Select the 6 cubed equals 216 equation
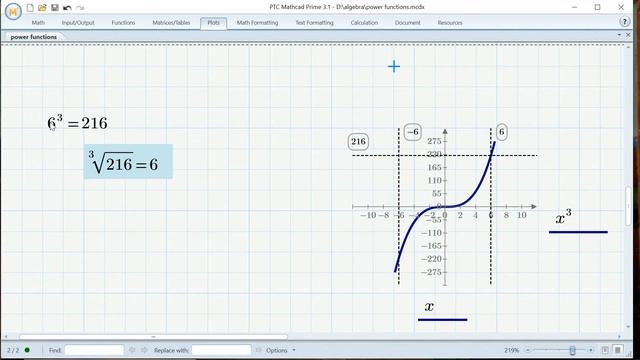 tap(78, 122)
